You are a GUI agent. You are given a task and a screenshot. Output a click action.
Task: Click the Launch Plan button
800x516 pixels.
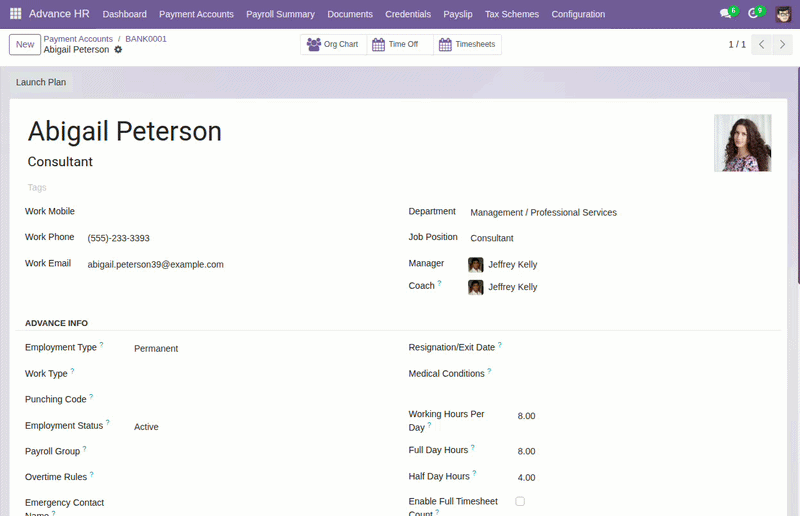41,82
